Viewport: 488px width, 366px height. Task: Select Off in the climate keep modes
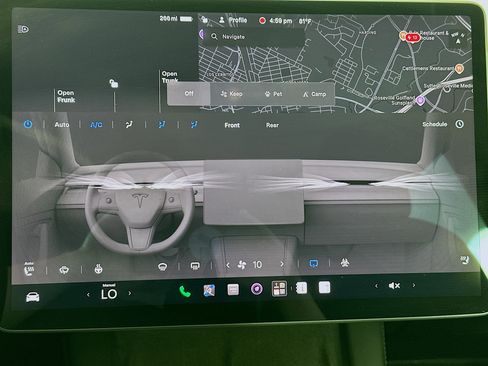(189, 94)
